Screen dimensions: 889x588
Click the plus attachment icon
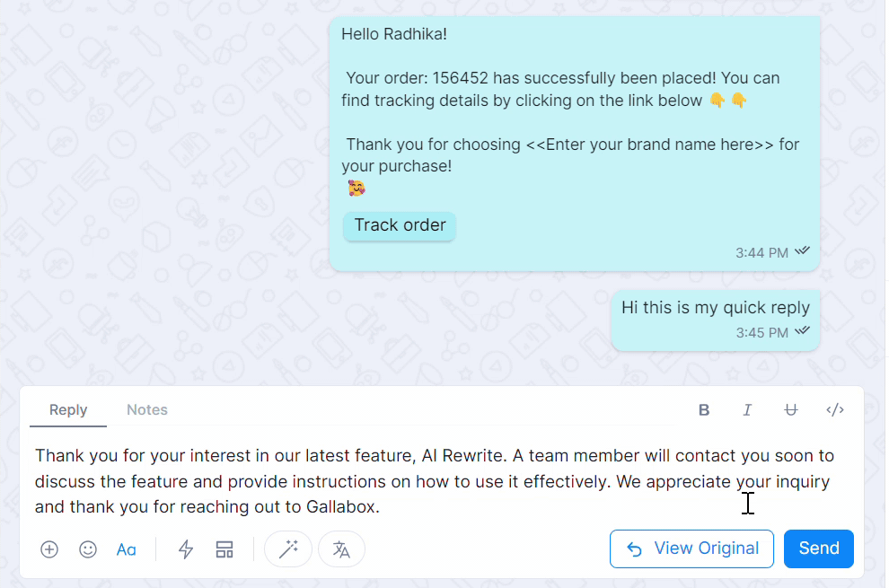coord(49,549)
